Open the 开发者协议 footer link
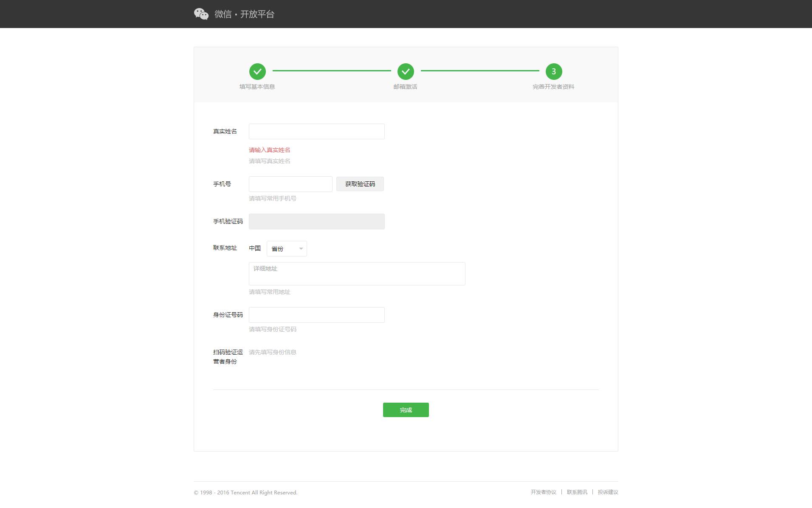This screenshot has height=508, width=812. 543,492
